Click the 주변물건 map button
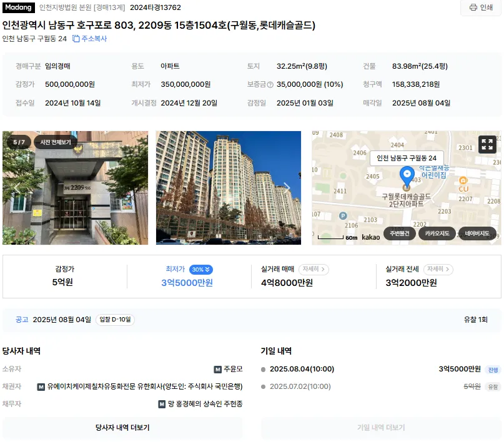504x442 pixels. [400, 233]
